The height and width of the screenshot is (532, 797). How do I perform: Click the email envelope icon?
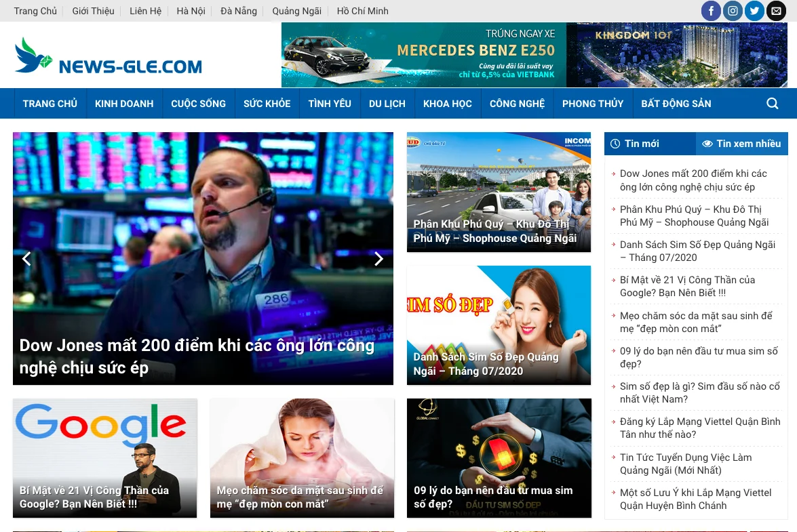click(776, 11)
